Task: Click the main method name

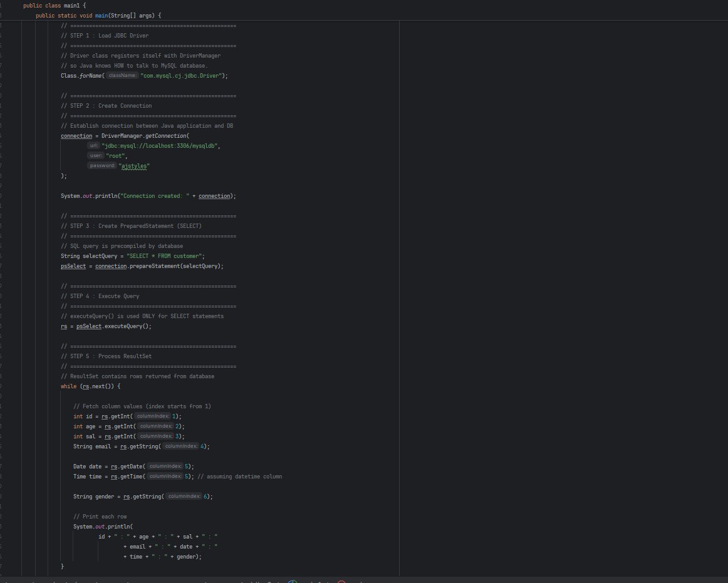Action: tap(101, 16)
